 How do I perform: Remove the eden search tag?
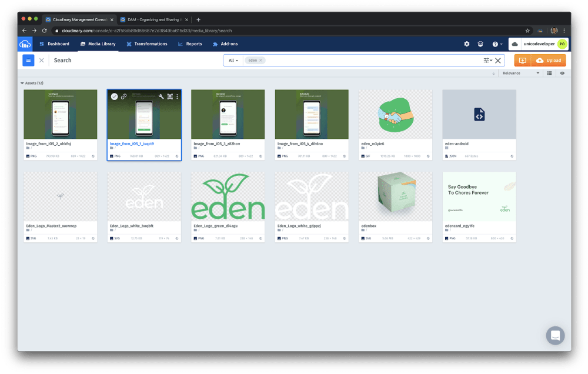coord(260,61)
